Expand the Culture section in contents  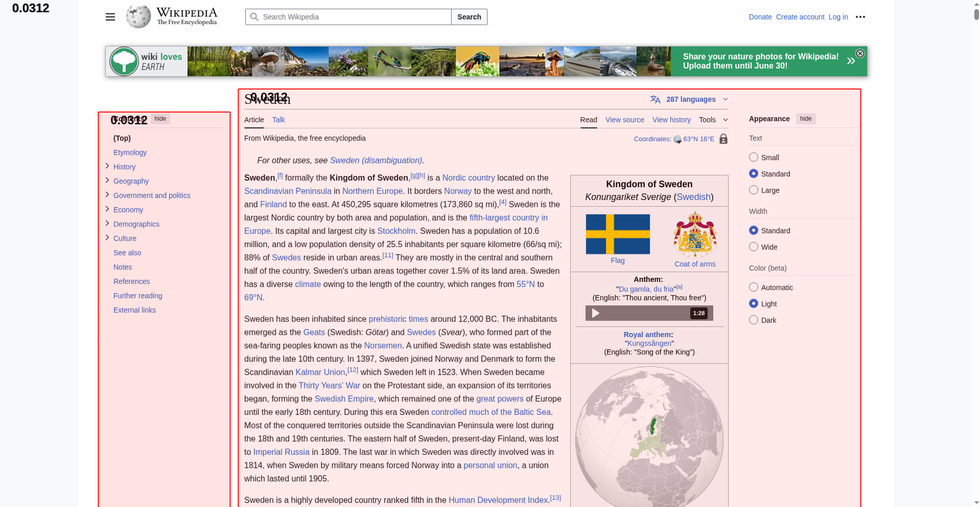click(107, 238)
